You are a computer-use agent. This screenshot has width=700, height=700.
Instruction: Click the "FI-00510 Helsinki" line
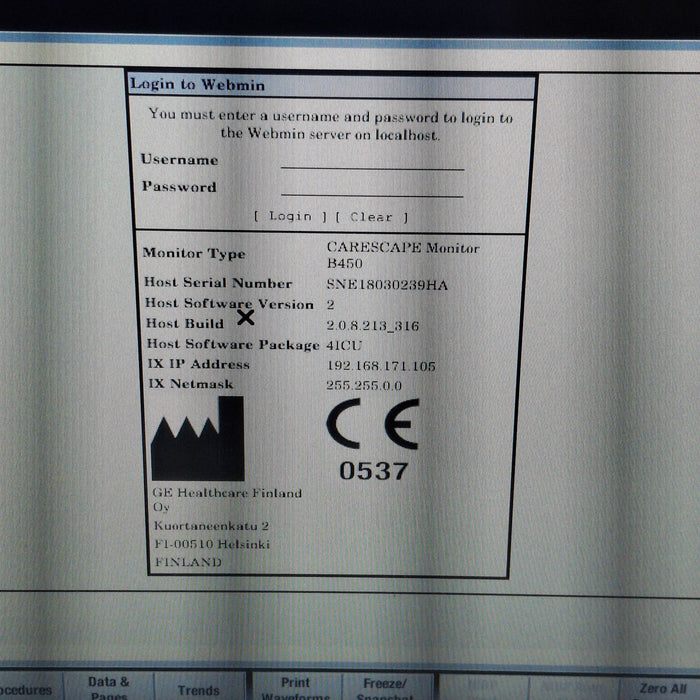click(x=212, y=544)
